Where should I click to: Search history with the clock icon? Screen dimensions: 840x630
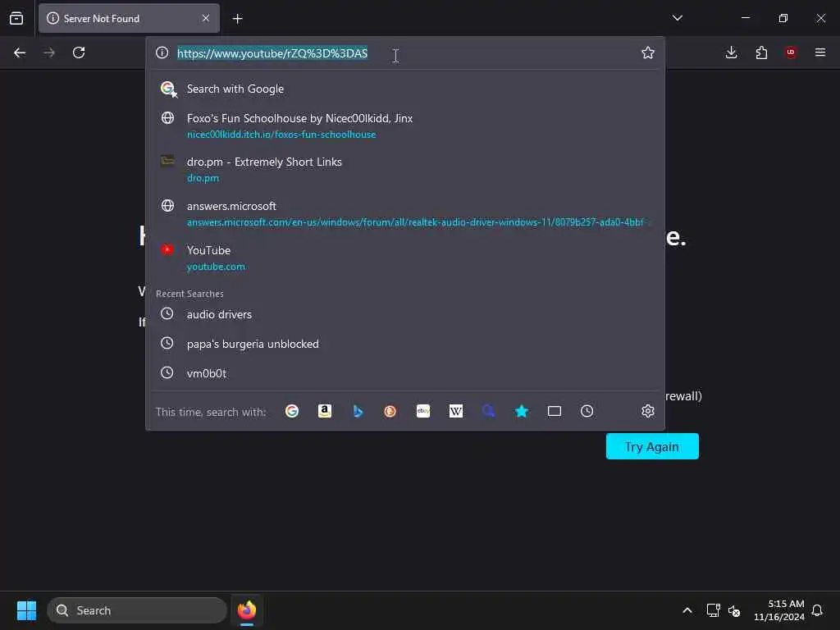(587, 412)
